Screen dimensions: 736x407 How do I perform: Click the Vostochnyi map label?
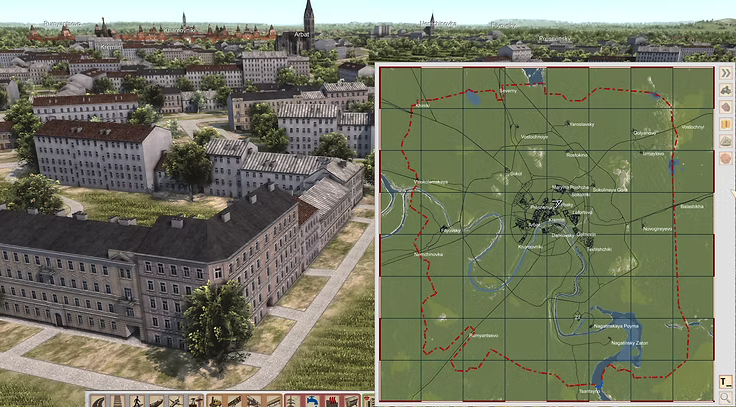(x=693, y=127)
